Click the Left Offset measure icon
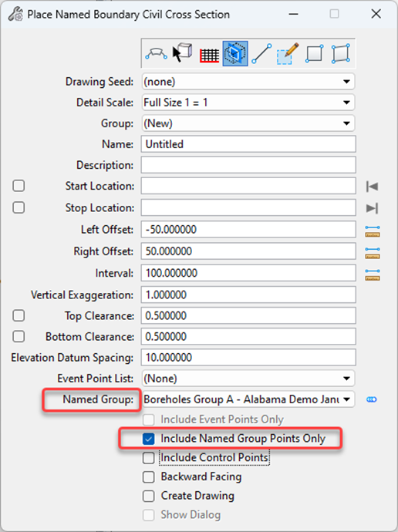This screenshot has height=532, width=398. (373, 231)
